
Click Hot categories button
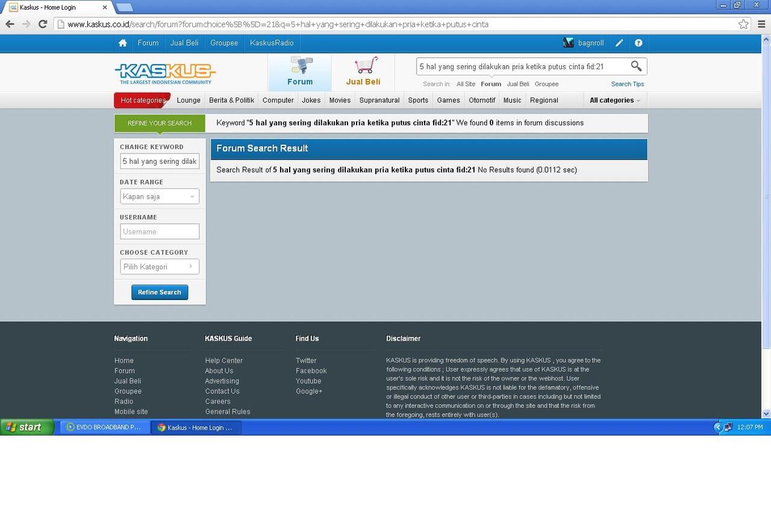(x=142, y=100)
